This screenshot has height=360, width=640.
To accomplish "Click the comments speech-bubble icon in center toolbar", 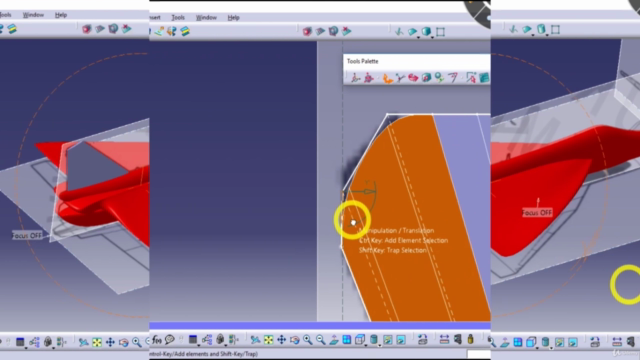I will [x=170, y=340].
